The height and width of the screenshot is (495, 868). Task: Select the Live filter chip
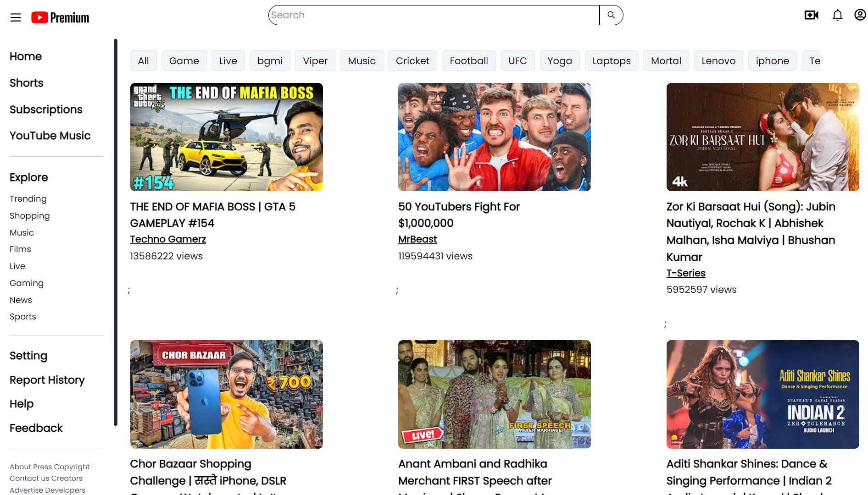tap(228, 60)
